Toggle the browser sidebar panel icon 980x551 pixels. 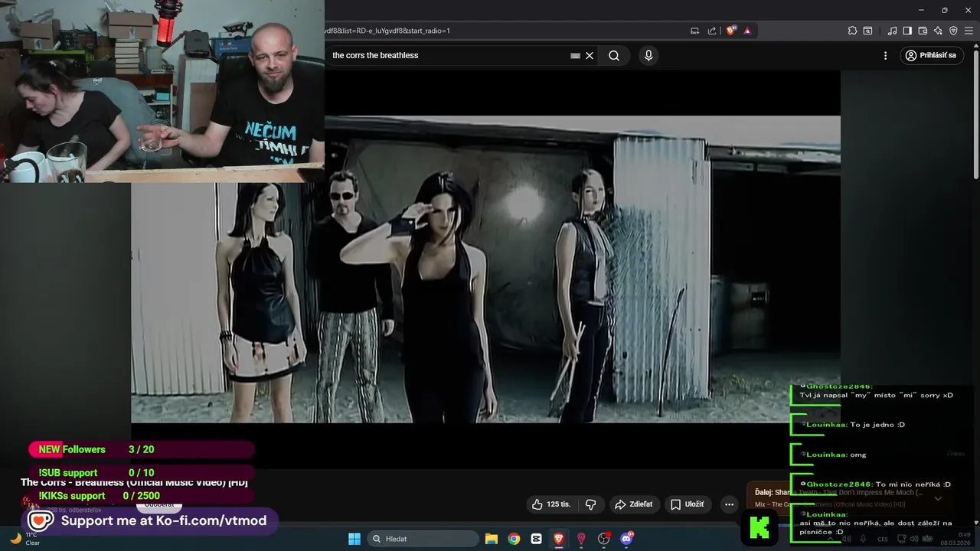[x=907, y=31]
